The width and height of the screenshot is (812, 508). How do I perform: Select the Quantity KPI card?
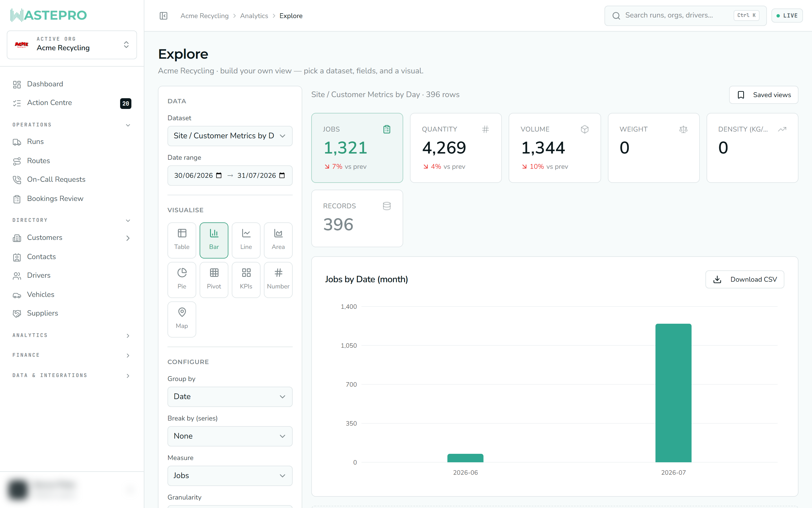[456, 148]
